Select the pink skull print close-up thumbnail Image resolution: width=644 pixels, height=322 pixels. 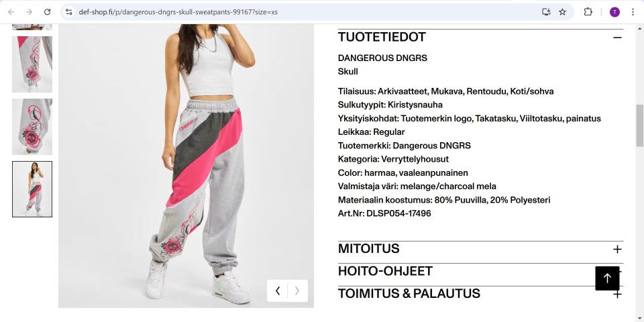pos(32,127)
